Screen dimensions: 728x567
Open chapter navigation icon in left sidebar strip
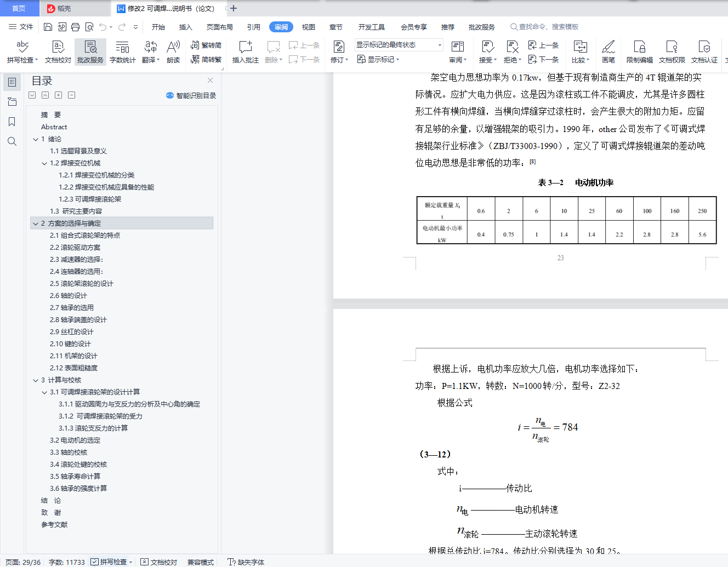tap(12, 102)
